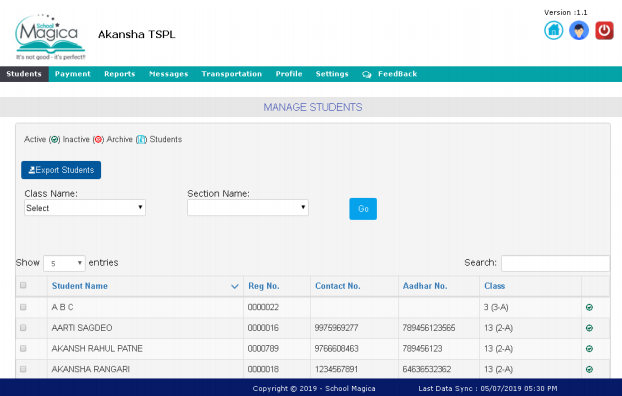Click the Export Students button
Screen dimensions: 622x396
click(61, 170)
